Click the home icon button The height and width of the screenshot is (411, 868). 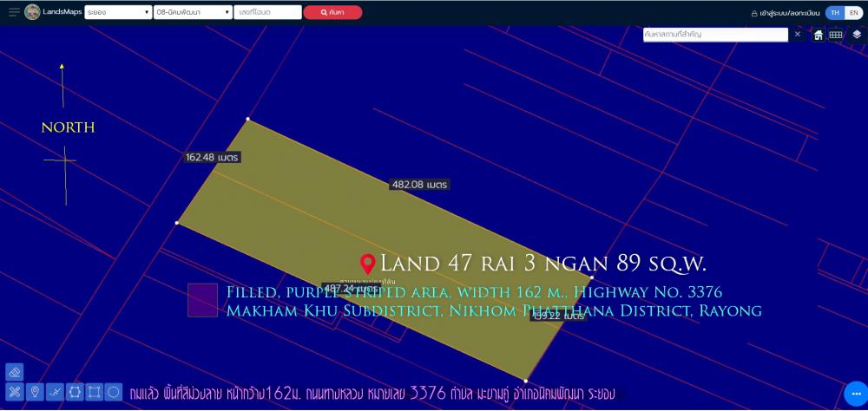point(818,35)
